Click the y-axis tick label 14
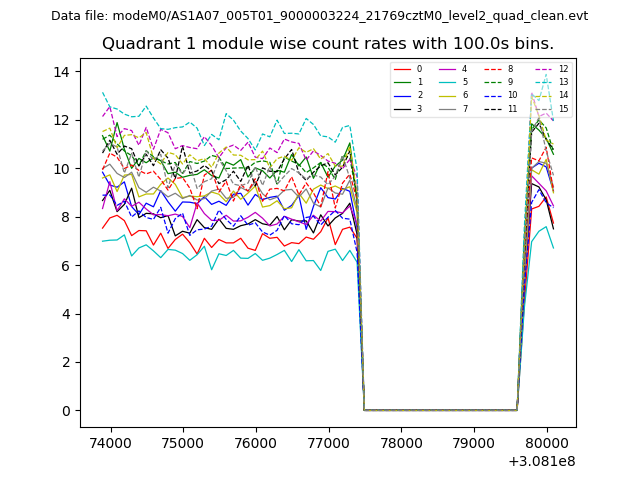 (60, 72)
